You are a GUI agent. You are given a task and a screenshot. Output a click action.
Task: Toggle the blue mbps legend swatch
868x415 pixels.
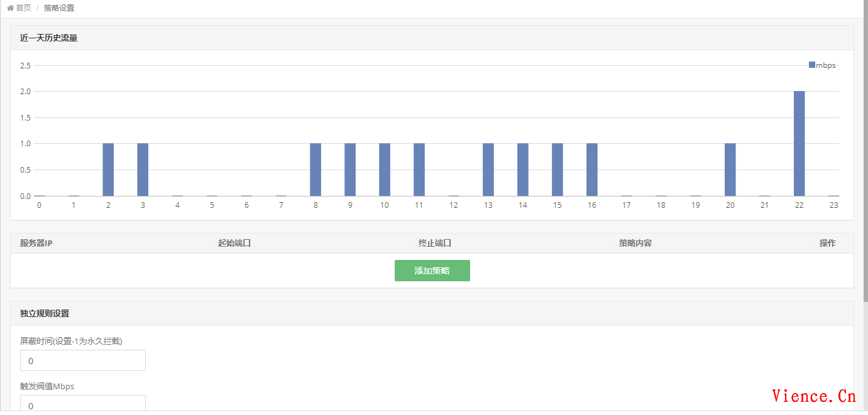coord(811,65)
